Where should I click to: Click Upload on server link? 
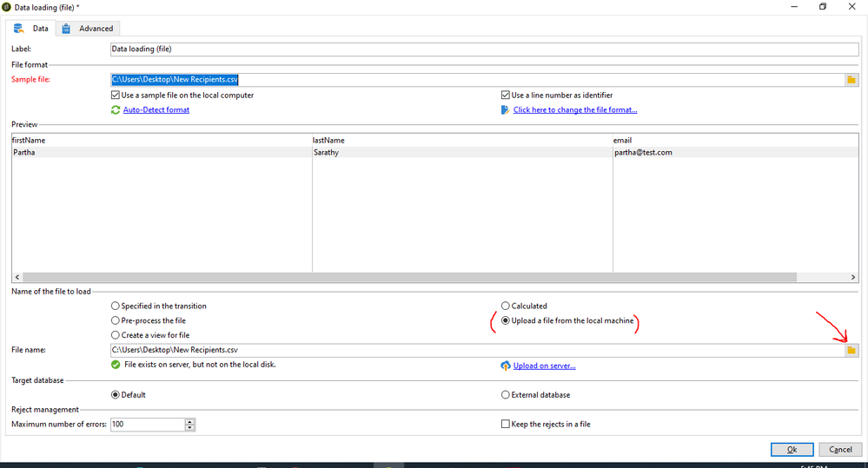[x=544, y=366]
